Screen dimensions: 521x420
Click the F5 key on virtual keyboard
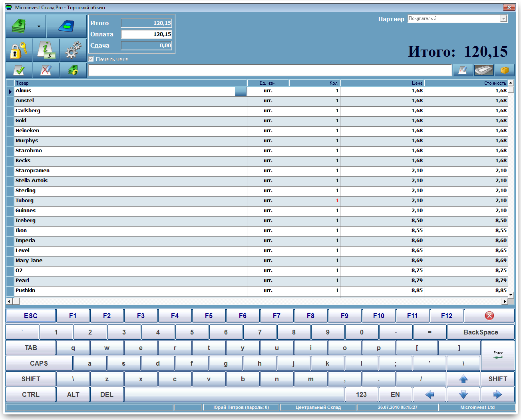(x=209, y=316)
